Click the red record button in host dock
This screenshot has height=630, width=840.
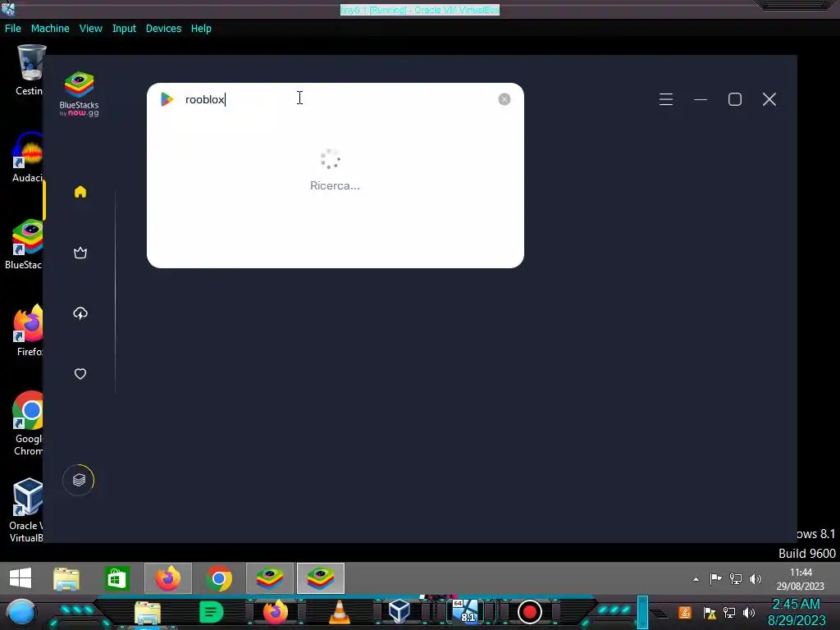530,612
